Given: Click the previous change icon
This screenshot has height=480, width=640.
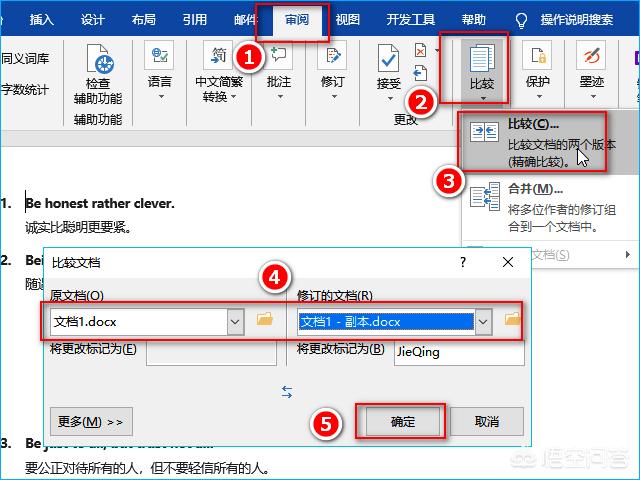Looking at the screenshot, I should 420,73.
